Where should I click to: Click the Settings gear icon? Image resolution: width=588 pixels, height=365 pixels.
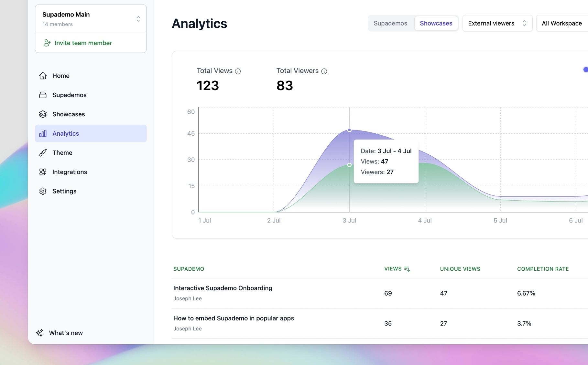pyautogui.click(x=43, y=191)
